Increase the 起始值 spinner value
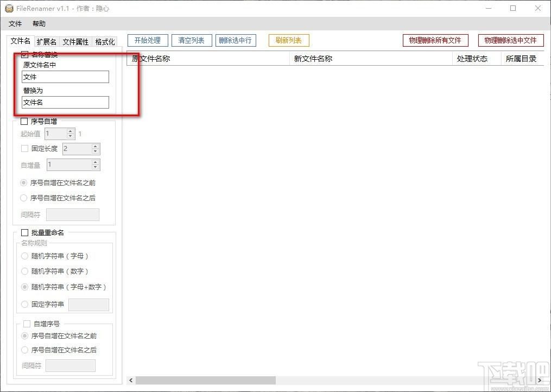This screenshot has width=551, height=392. [x=71, y=131]
